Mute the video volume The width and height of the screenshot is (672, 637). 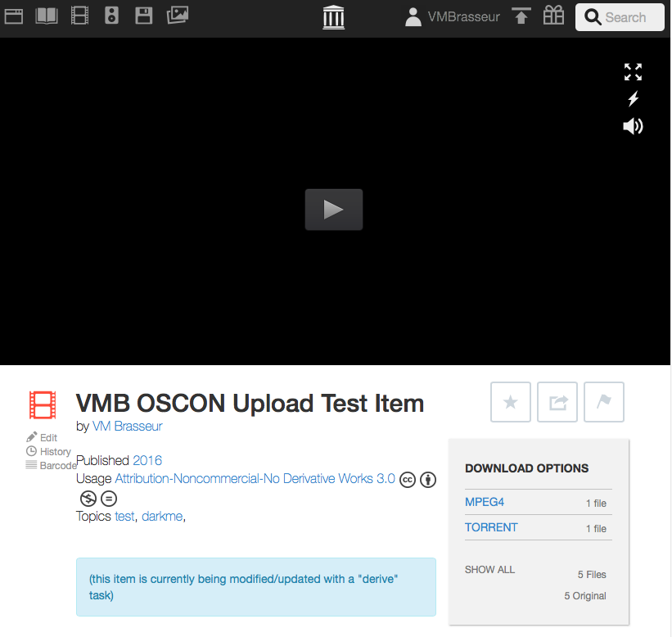[633, 126]
